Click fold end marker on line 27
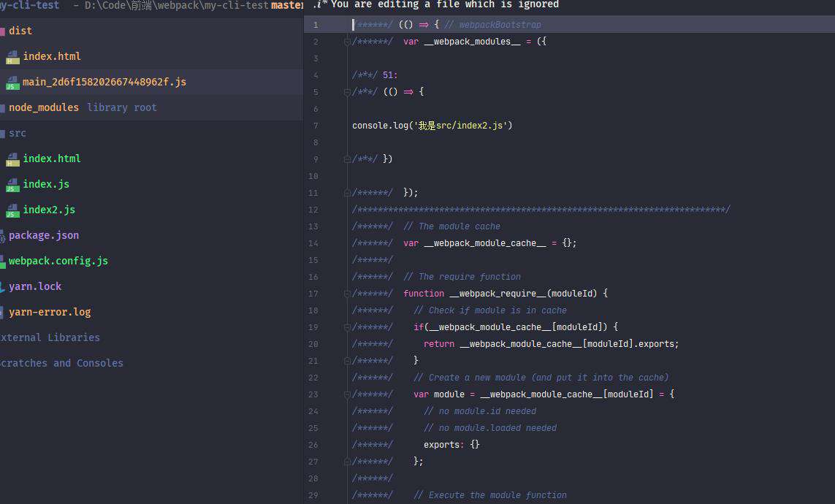The height and width of the screenshot is (504, 835). pos(347,462)
